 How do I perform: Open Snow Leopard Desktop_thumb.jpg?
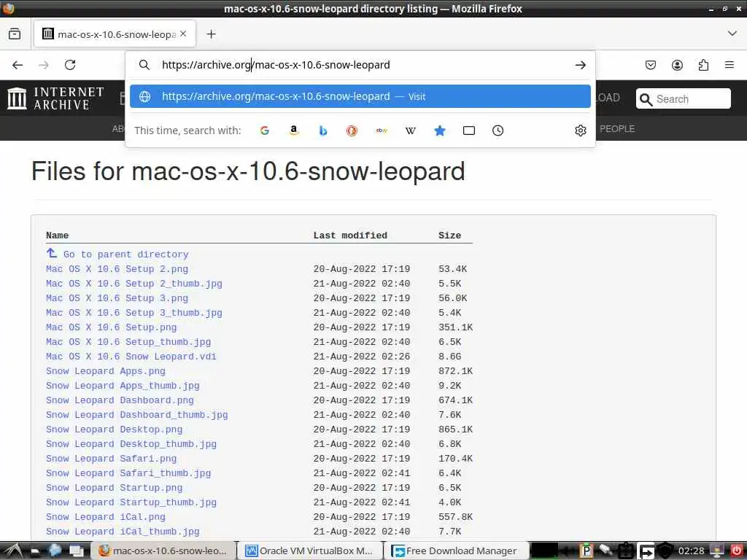pyautogui.click(x=131, y=444)
